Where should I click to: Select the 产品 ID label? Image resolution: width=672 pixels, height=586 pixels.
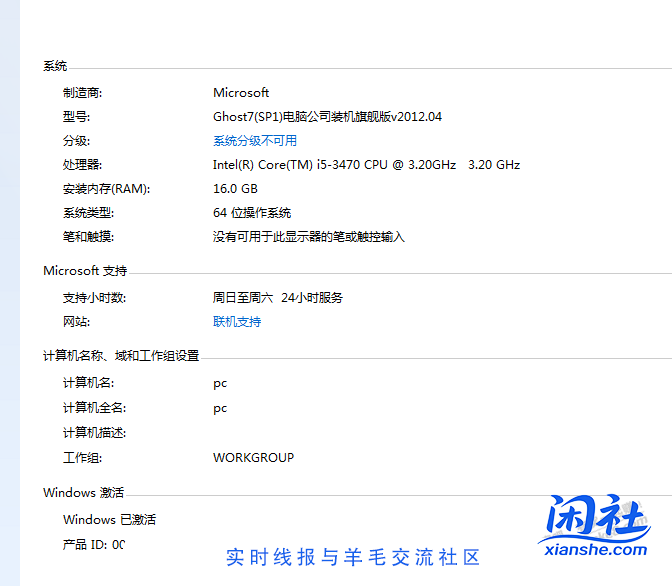[x=85, y=544]
